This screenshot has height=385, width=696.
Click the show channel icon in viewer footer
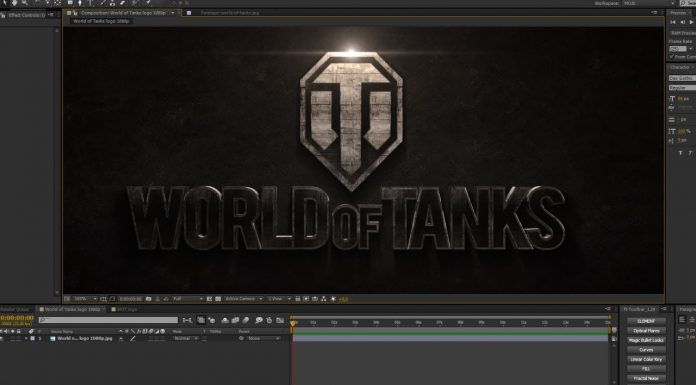click(x=166, y=299)
